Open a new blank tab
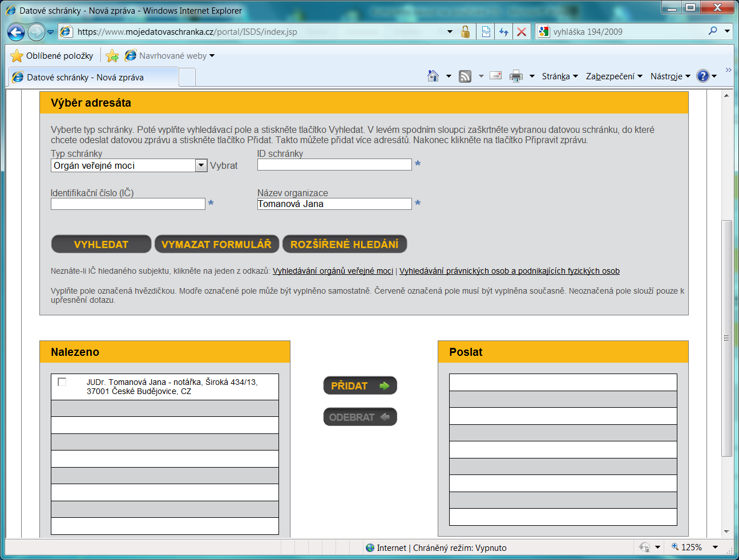This screenshot has width=739, height=560. point(187,77)
